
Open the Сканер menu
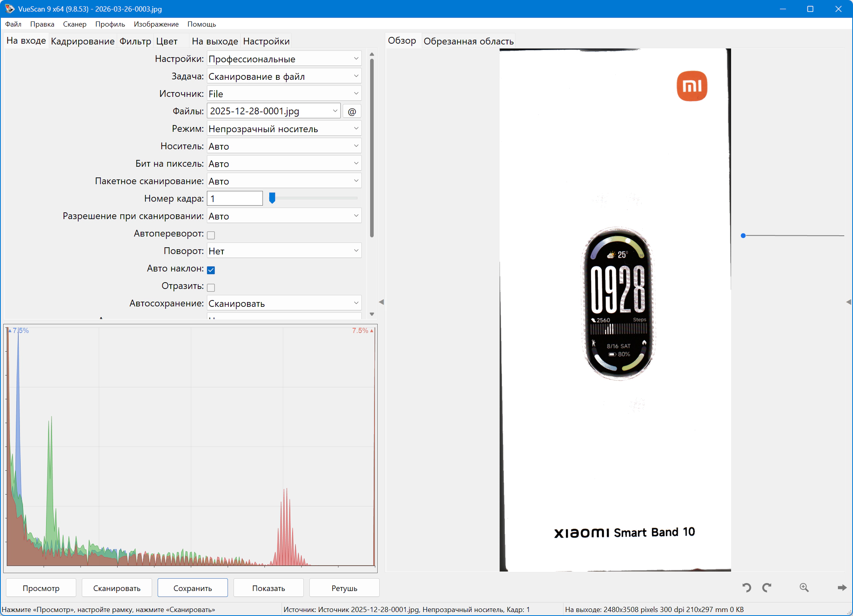[74, 24]
